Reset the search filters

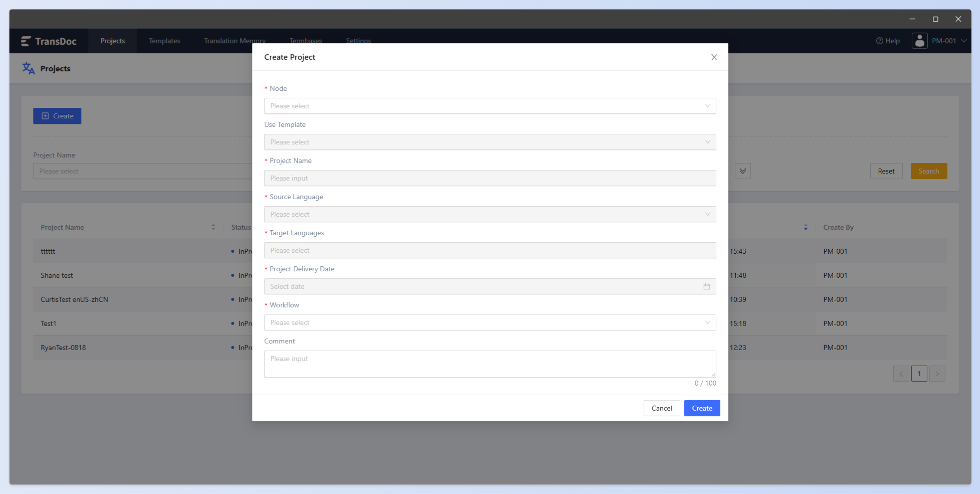(886, 171)
